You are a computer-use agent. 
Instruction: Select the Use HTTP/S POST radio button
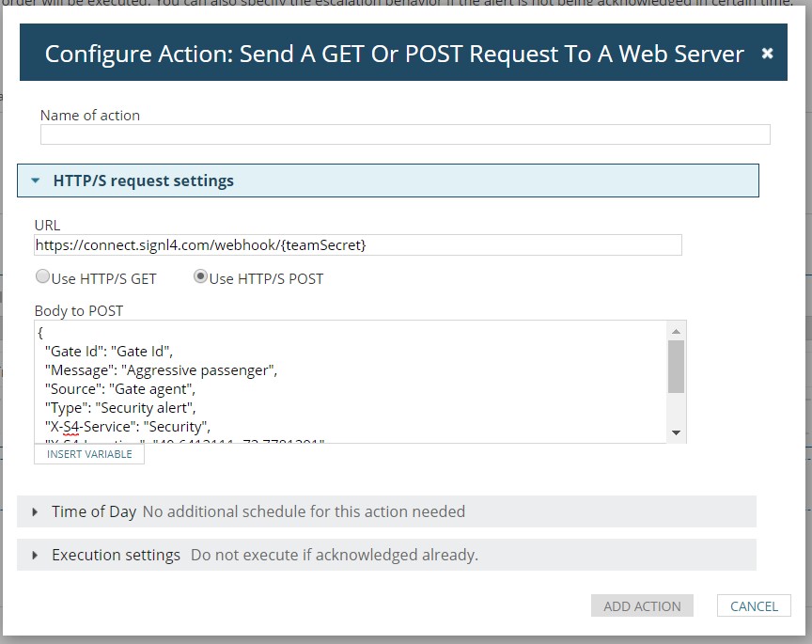[x=200, y=276]
